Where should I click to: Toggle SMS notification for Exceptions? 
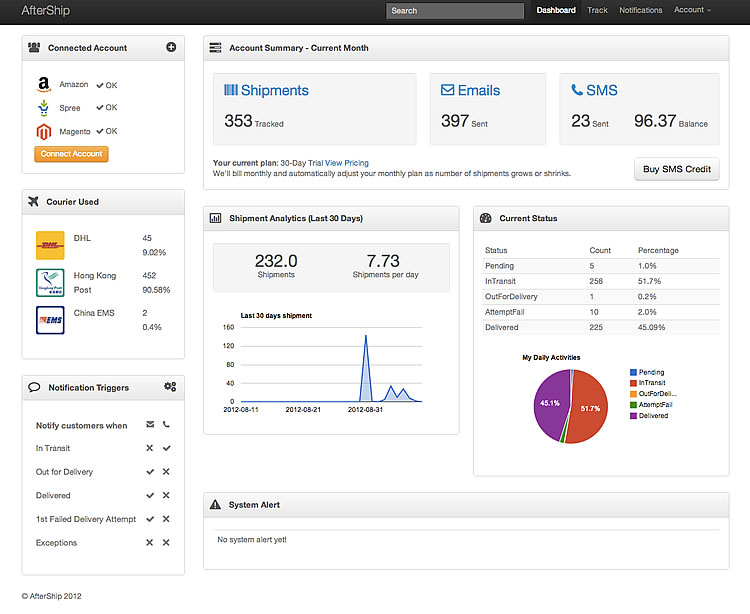166,543
